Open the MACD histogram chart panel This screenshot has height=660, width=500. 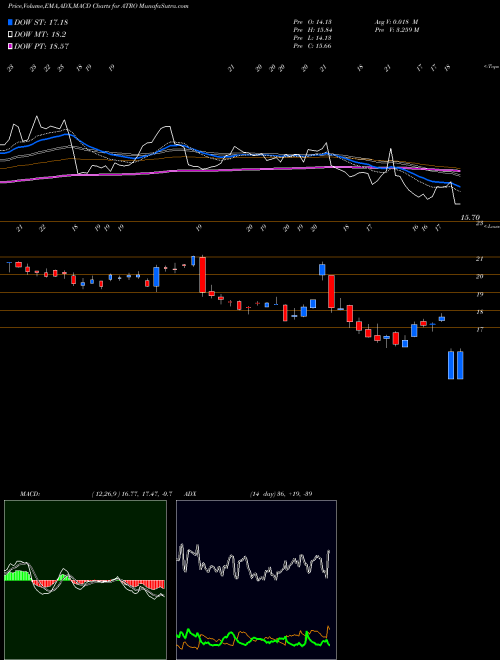(x=85, y=580)
